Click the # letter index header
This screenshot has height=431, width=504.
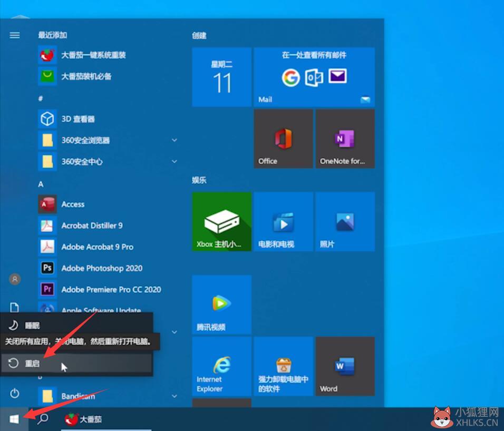[x=41, y=99]
